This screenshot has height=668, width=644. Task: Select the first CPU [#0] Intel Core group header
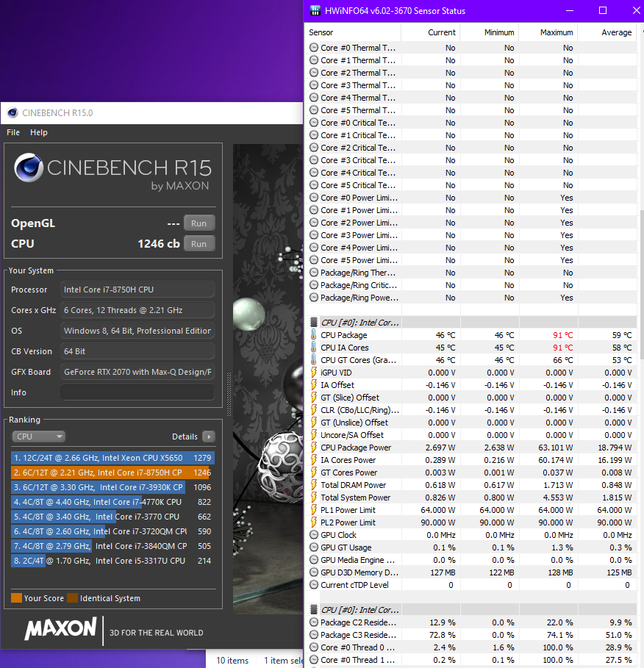point(471,323)
